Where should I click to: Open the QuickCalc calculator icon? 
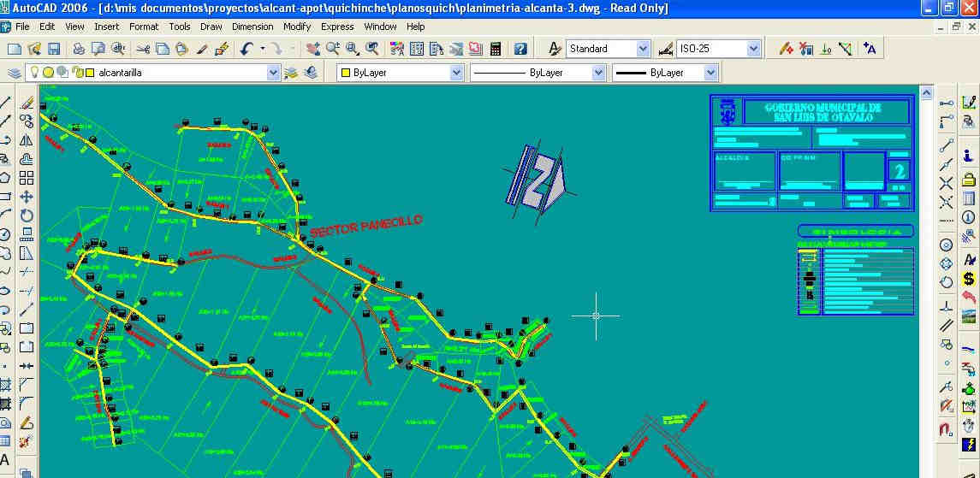tap(496, 49)
